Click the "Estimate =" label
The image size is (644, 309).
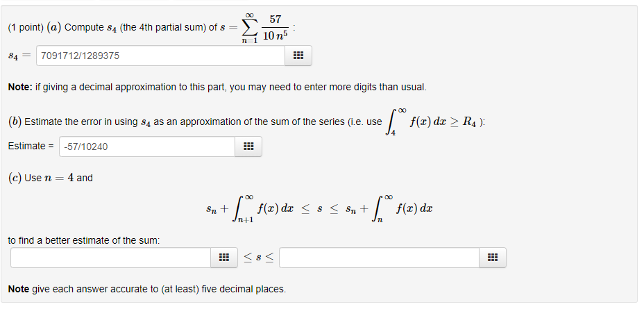[31, 147]
